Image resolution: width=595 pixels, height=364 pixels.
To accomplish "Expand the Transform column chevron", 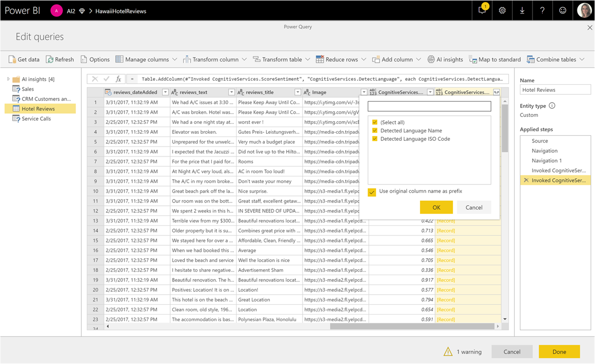I will (x=244, y=59).
